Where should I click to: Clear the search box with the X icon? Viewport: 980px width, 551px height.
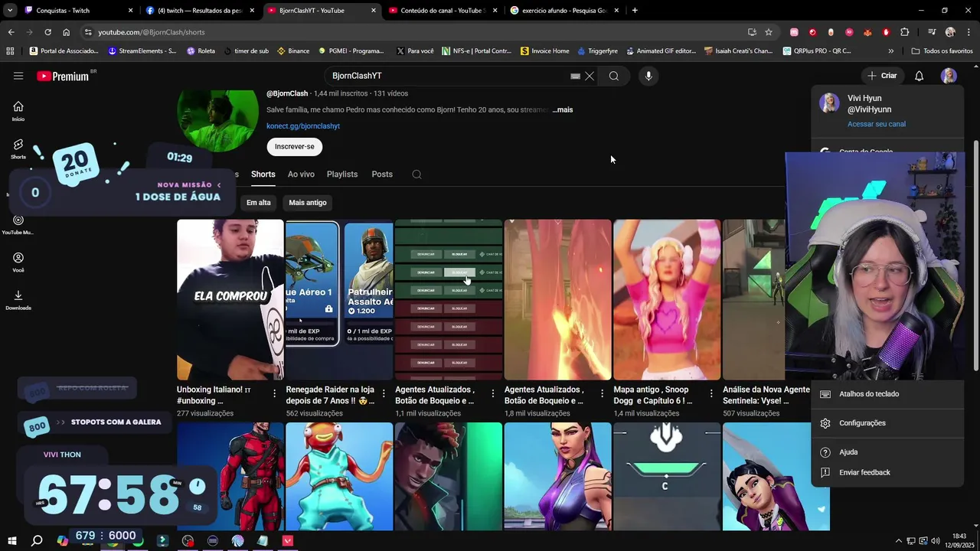(x=590, y=76)
